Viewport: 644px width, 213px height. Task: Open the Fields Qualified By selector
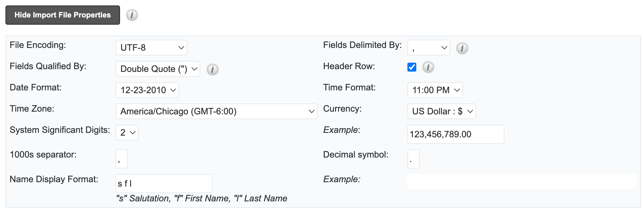coord(158,68)
